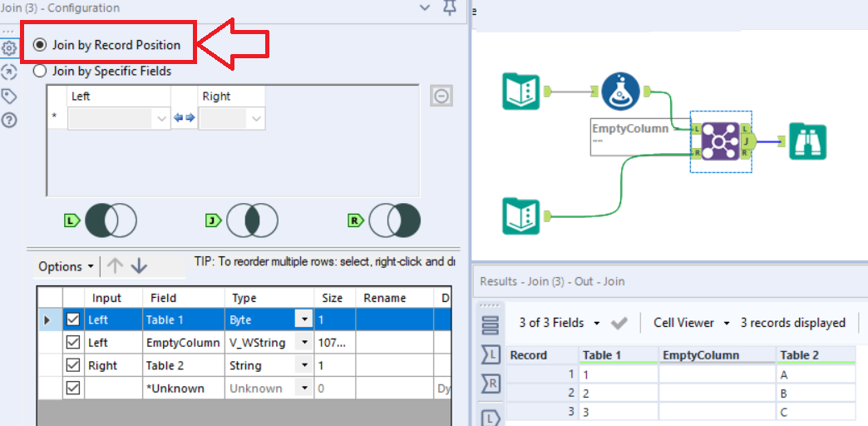The image size is (868, 426).
Task: Open the Options dropdown menu
Action: [x=66, y=266]
